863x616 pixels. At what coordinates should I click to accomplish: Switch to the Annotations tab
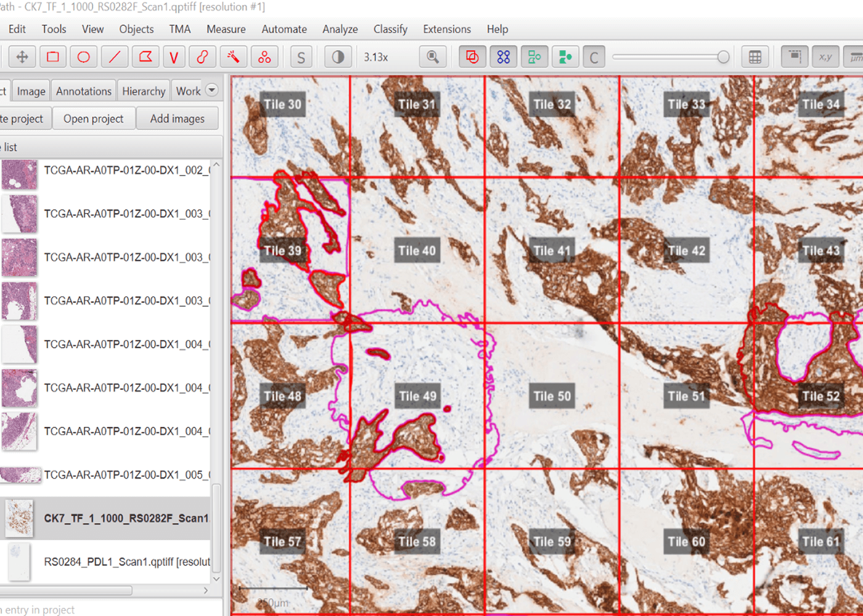(84, 91)
